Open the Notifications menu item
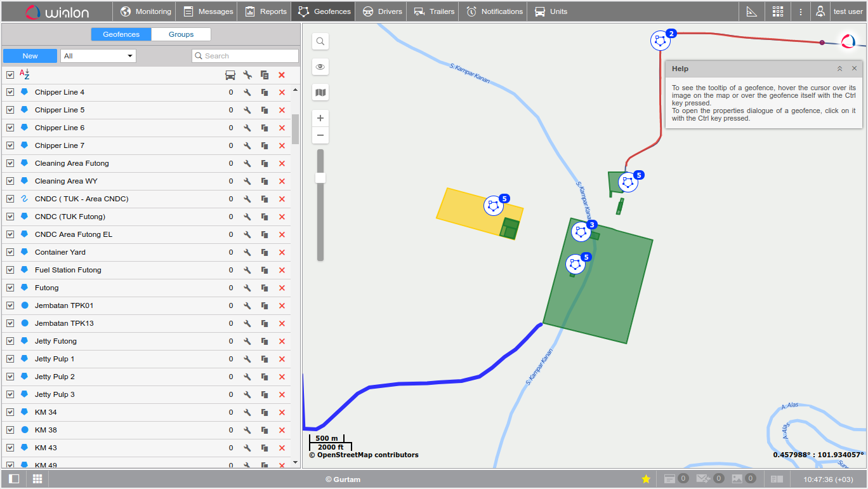This screenshot has height=489, width=868. (494, 11)
